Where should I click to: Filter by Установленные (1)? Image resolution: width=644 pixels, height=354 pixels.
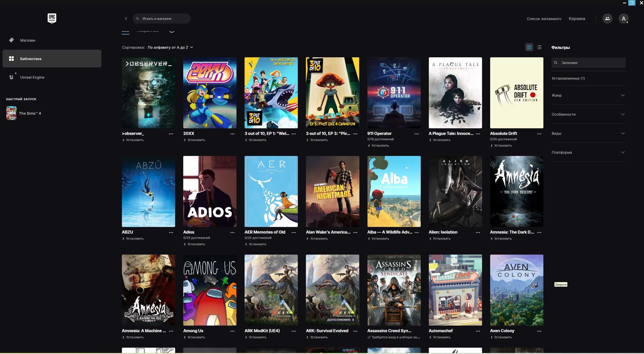[568, 78]
